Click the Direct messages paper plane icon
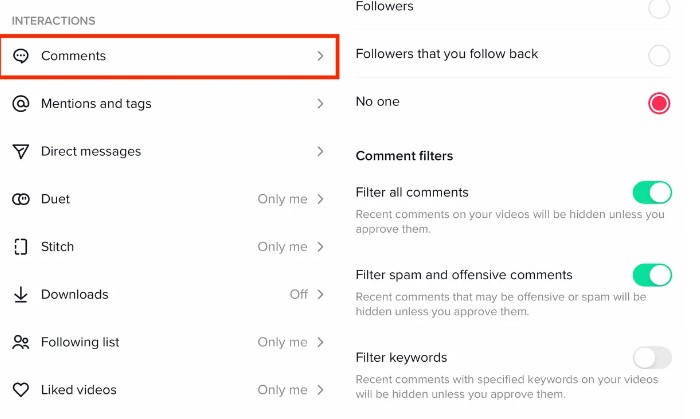The height and width of the screenshot is (419, 700). 21,151
